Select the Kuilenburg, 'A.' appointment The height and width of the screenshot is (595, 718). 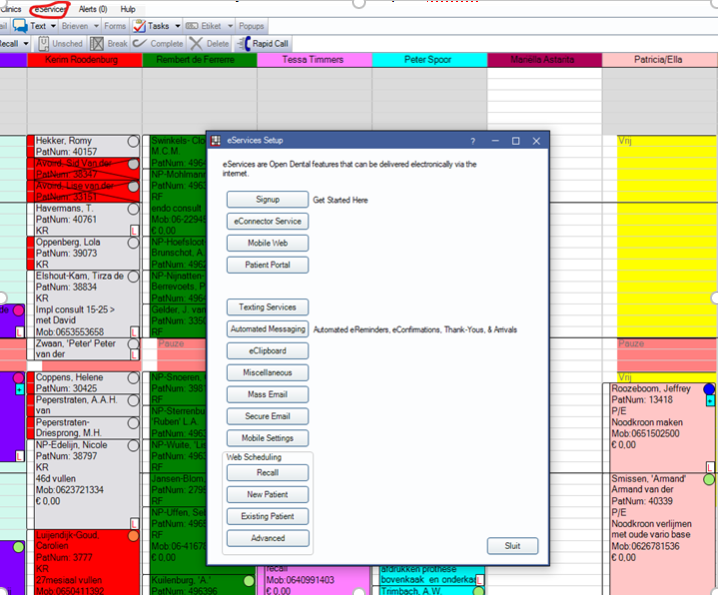tap(199, 585)
